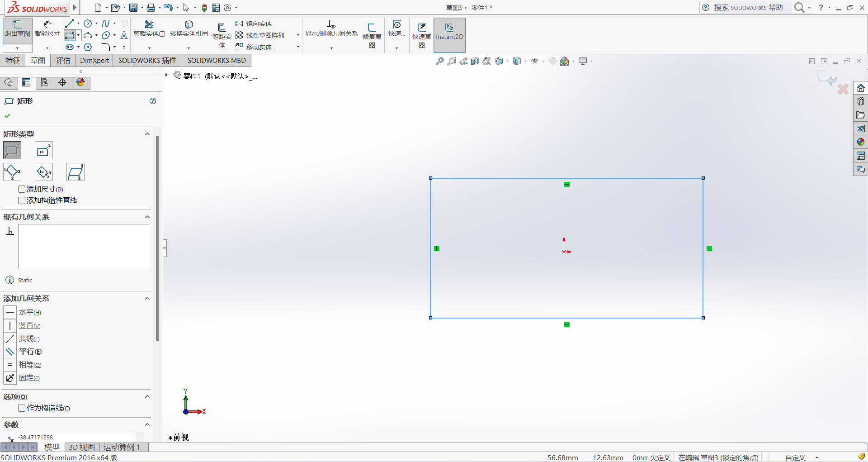Add the 相等 (equal) relation
This screenshot has height=462, width=868.
pyautogui.click(x=23, y=365)
